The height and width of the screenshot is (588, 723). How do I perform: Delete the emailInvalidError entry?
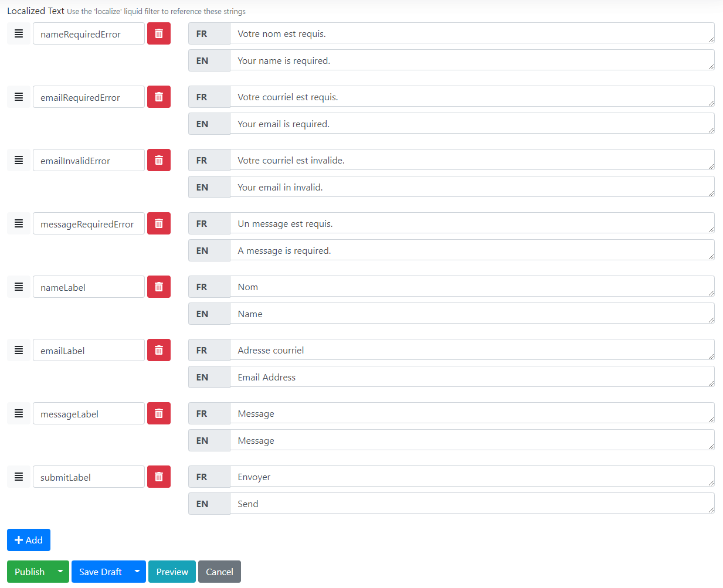tap(159, 160)
